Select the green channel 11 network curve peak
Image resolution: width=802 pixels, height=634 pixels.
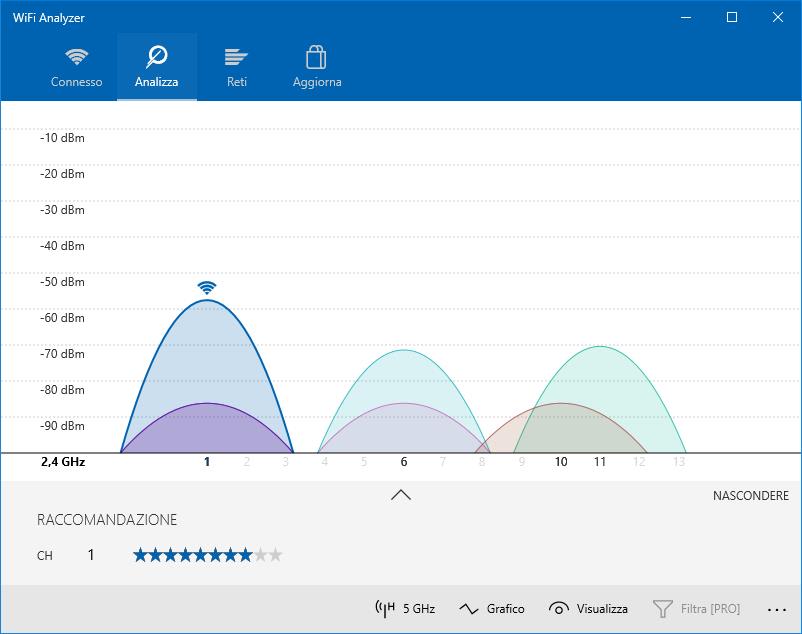(x=599, y=347)
